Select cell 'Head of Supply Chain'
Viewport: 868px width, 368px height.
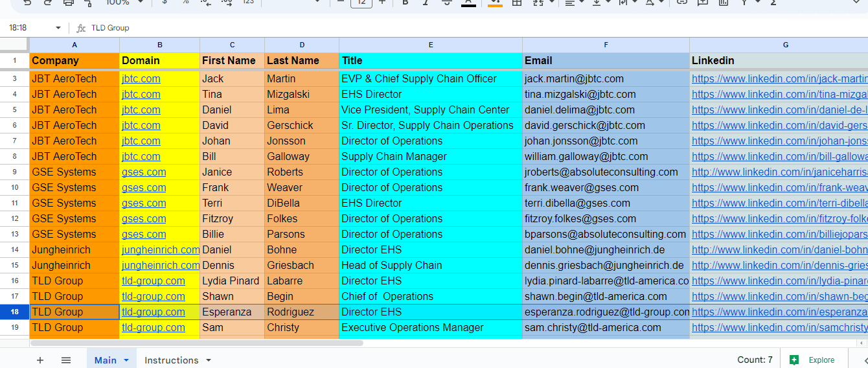431,265
